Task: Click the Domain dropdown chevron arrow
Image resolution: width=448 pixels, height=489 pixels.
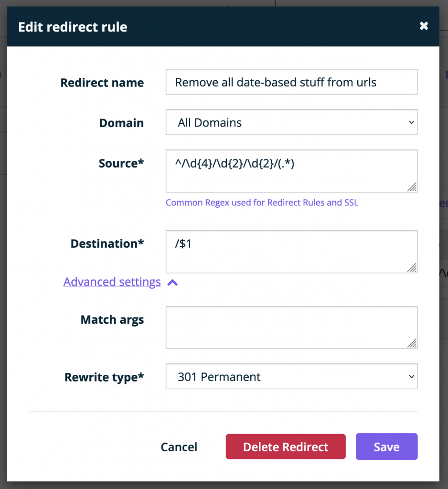Action: coord(412,122)
